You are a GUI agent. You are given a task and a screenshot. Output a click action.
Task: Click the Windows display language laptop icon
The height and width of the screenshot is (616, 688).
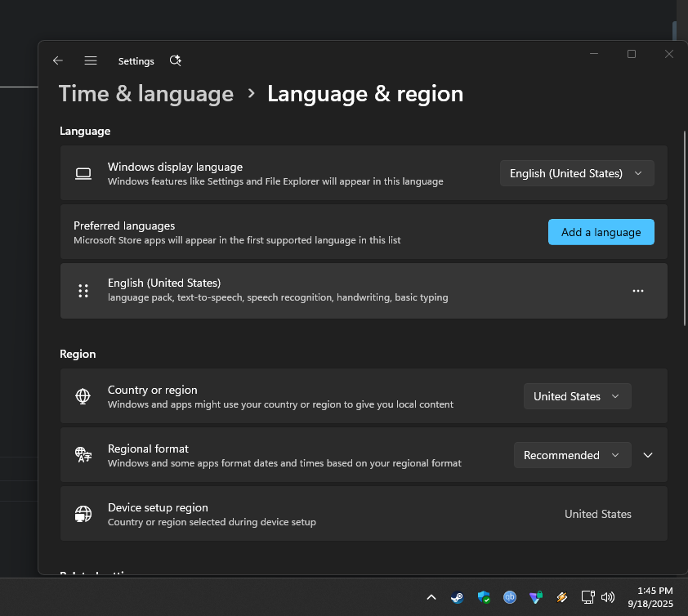83,174
